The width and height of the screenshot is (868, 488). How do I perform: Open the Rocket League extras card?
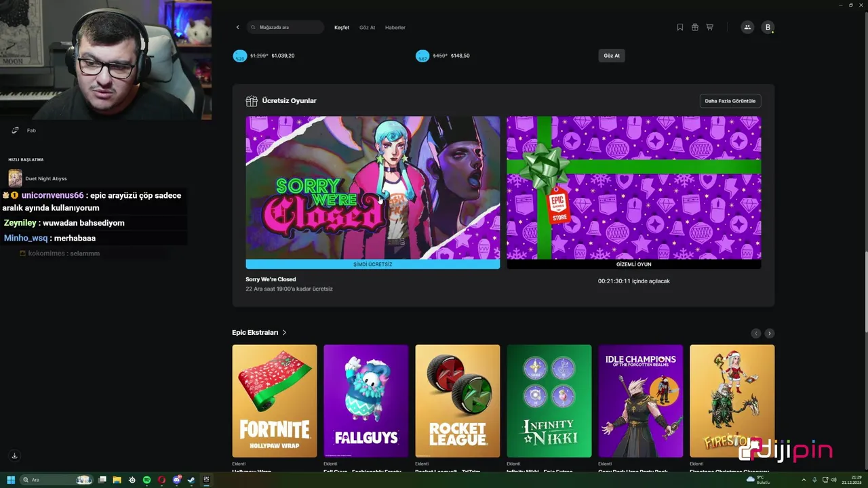[x=458, y=401]
